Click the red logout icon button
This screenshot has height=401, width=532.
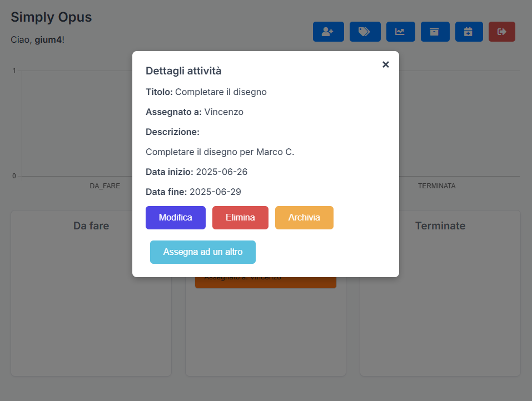click(x=502, y=32)
